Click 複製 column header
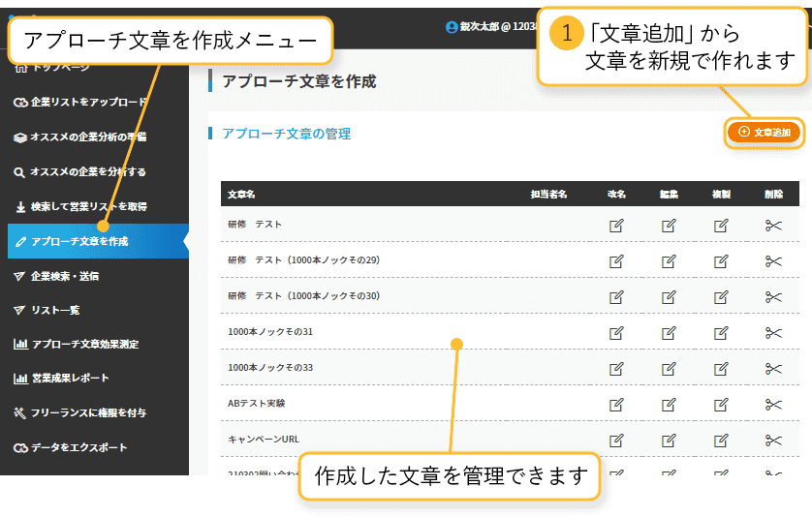 click(x=721, y=195)
